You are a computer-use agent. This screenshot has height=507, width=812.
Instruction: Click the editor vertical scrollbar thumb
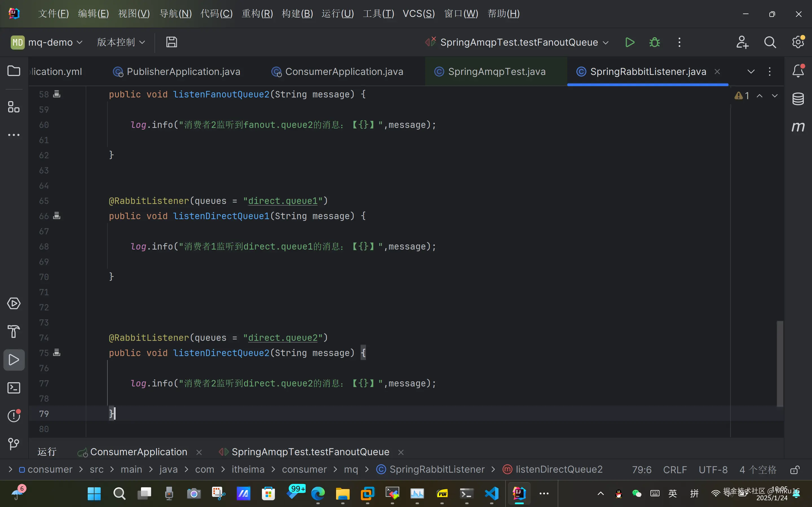[780, 364]
